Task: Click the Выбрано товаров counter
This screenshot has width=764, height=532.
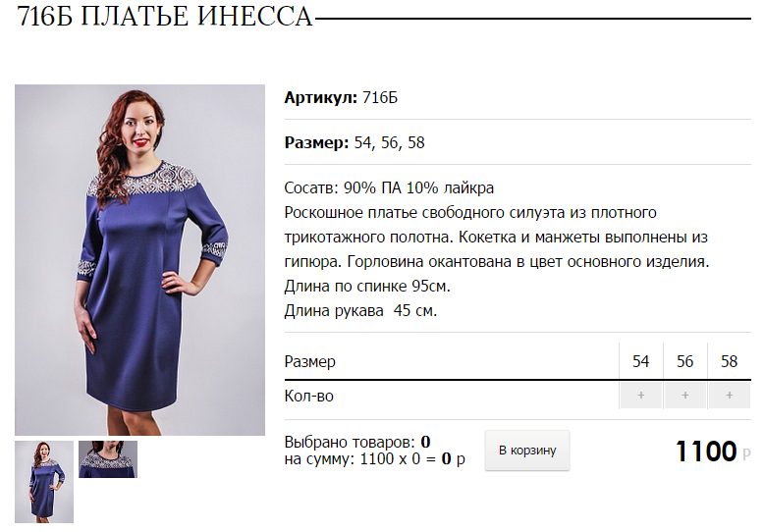Action: (x=357, y=442)
